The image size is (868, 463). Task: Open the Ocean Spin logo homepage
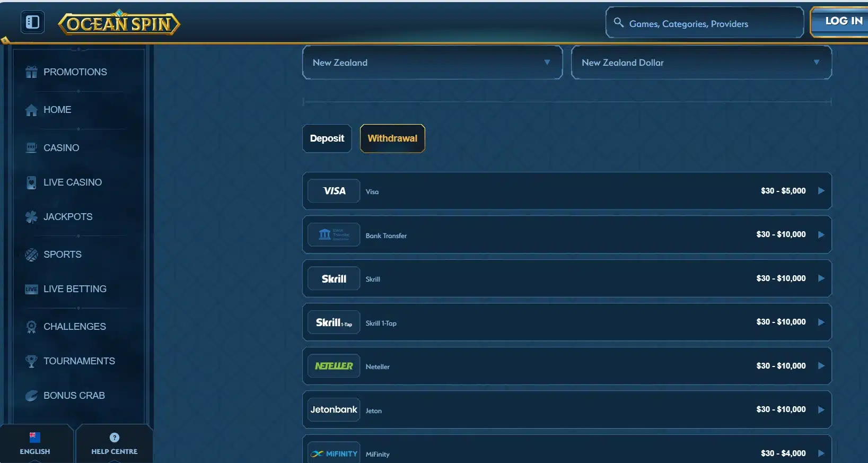[119, 23]
